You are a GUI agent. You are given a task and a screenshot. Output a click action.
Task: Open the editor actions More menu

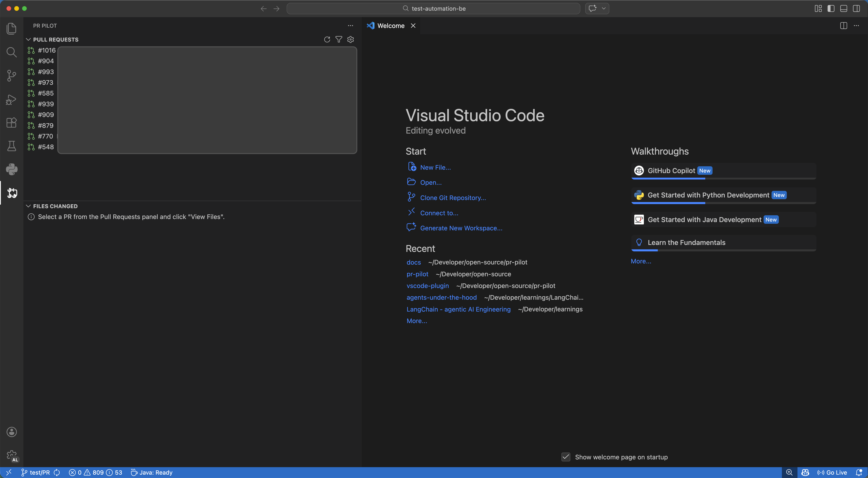coord(857,25)
